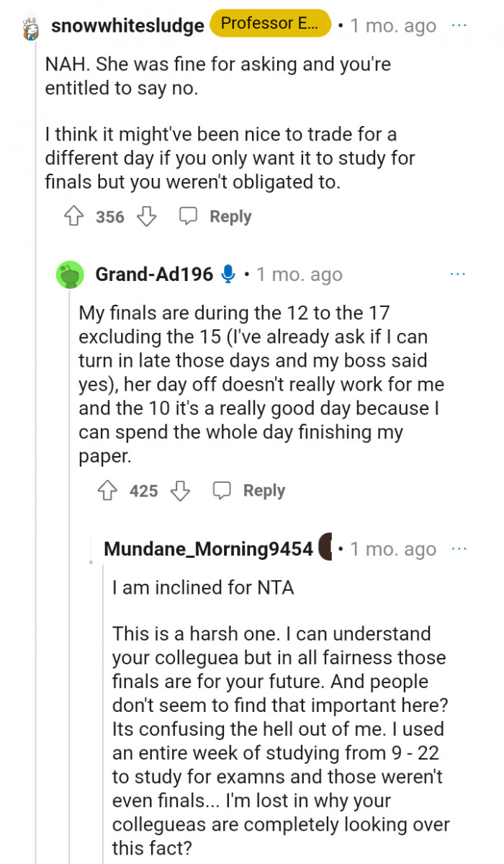504x864 pixels.
Task: Click Mundane_Morning9454's flair icon
Action: [x=325, y=548]
